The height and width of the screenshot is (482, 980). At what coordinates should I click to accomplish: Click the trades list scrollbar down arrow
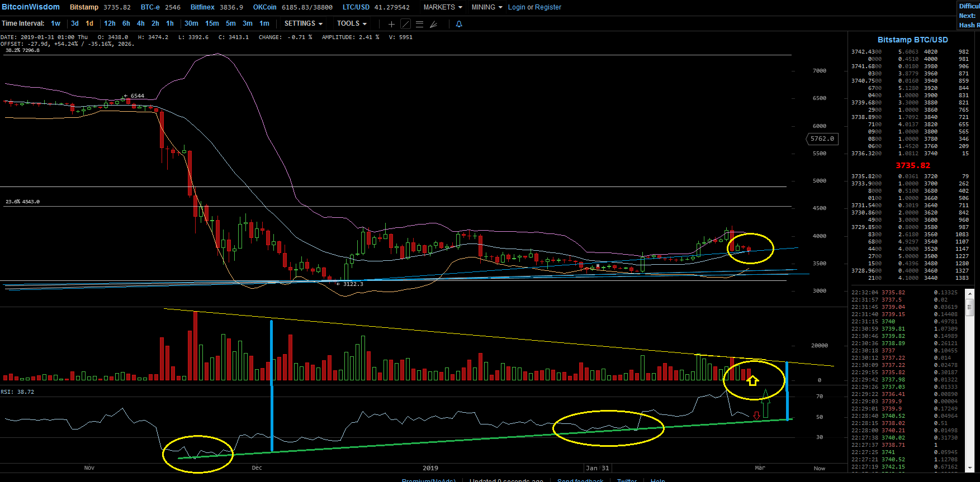point(970,469)
